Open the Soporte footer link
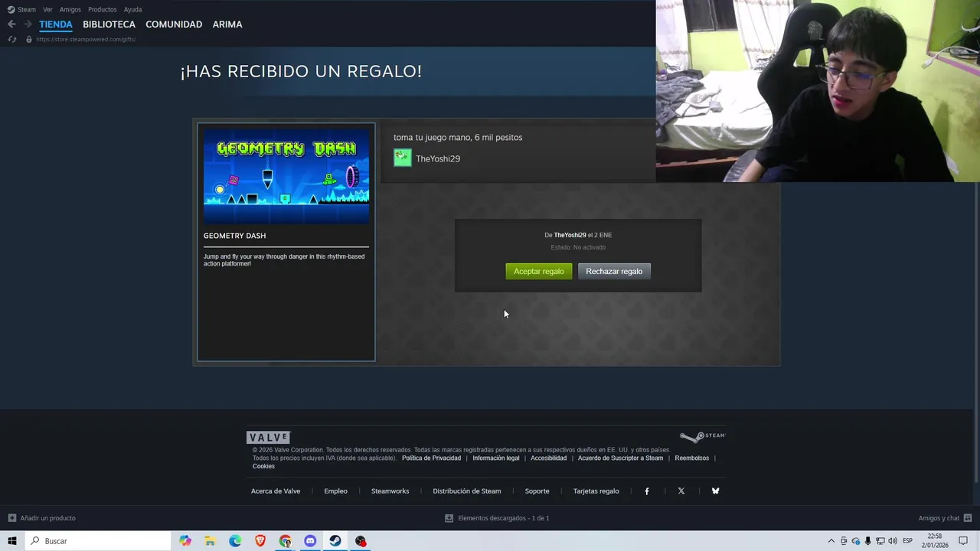Image resolution: width=980 pixels, height=551 pixels. (537, 491)
